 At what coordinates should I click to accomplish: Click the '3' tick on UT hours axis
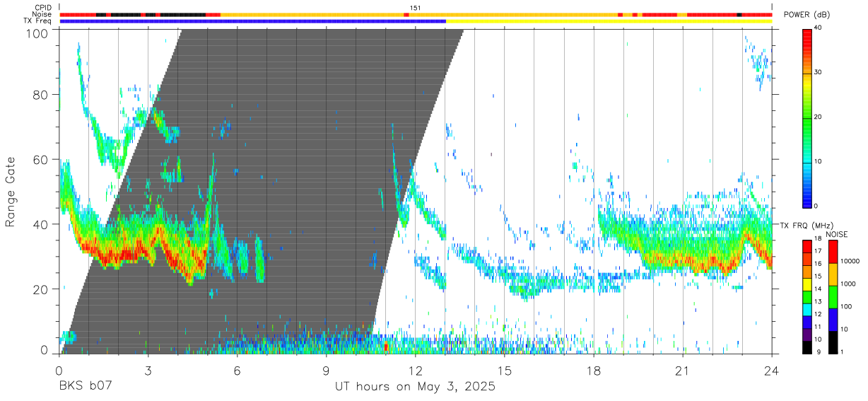tap(148, 370)
